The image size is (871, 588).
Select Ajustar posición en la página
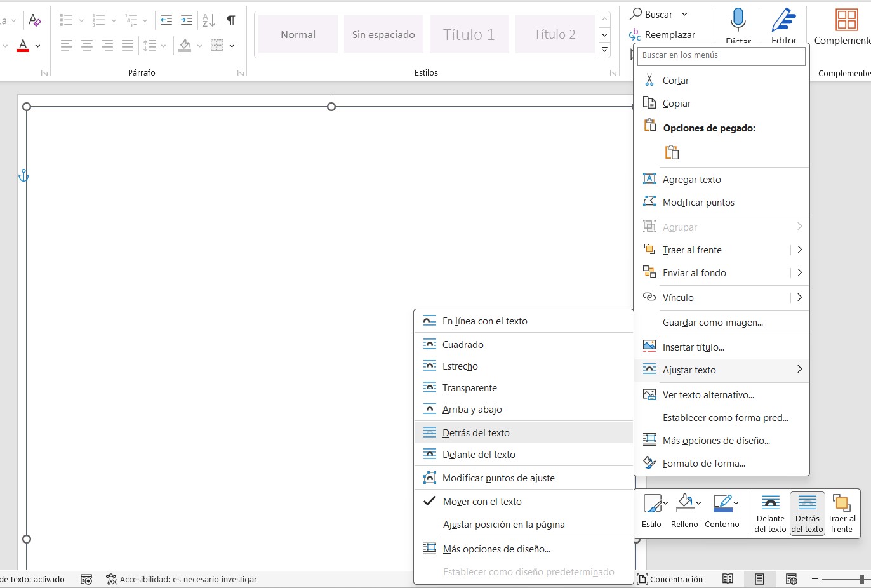click(x=524, y=525)
